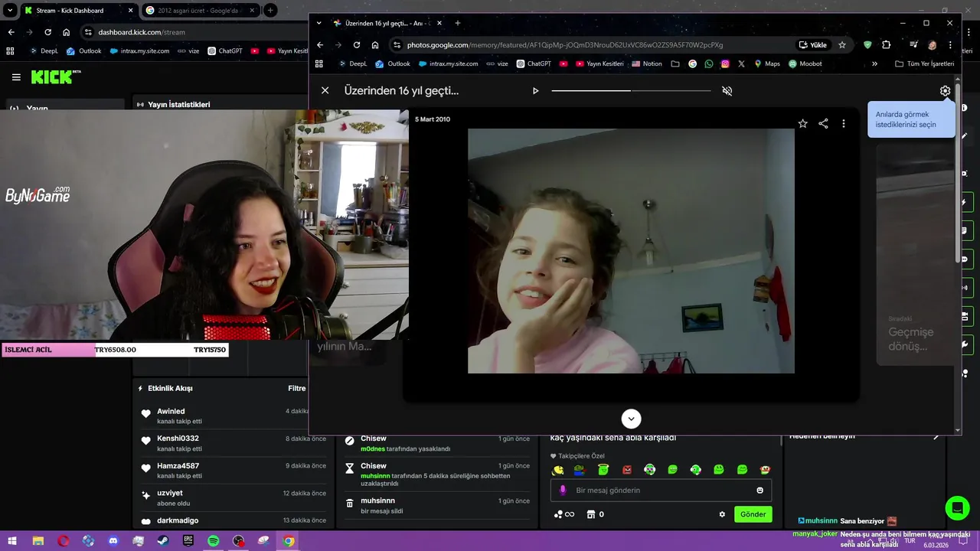
Task: Open the Moobot bookmark
Action: [x=805, y=64]
